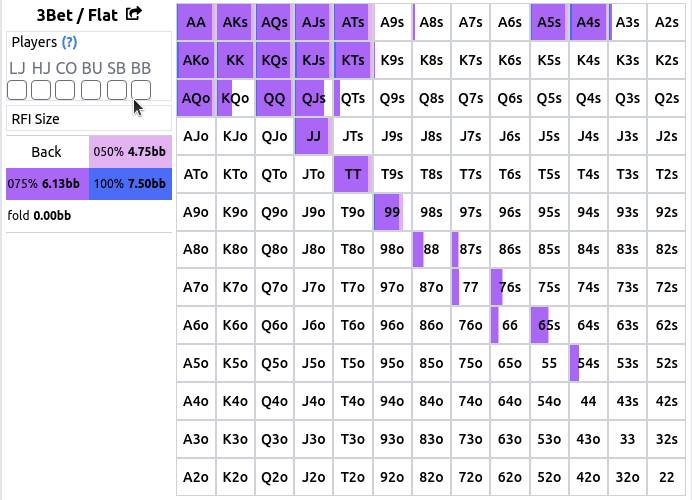Image resolution: width=692 pixels, height=500 pixels.
Task: Enable the BB player checkbox
Action: [141, 91]
